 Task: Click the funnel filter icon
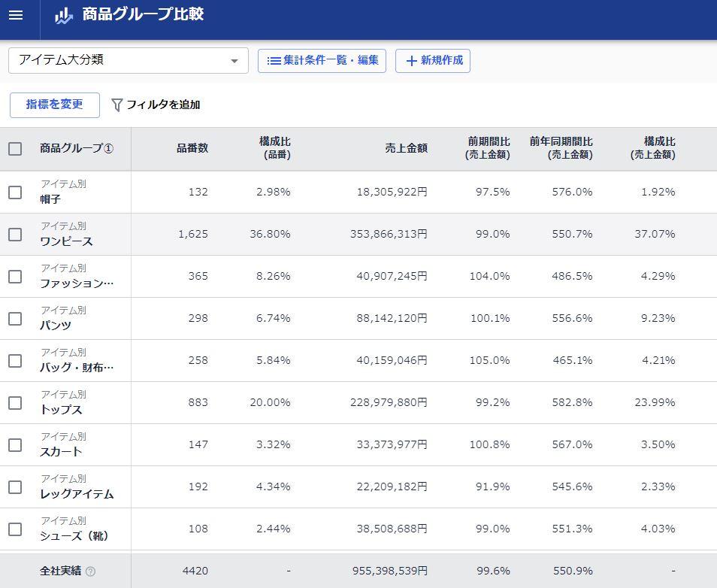pos(116,105)
